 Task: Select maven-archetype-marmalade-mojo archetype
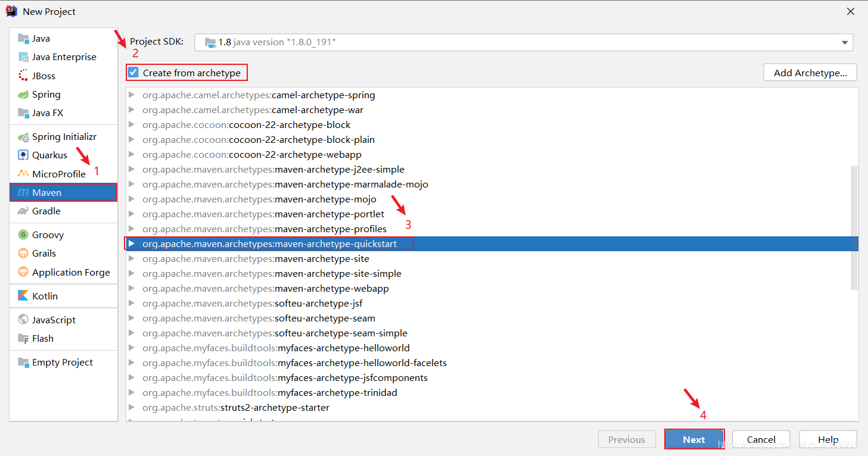coord(492,185)
